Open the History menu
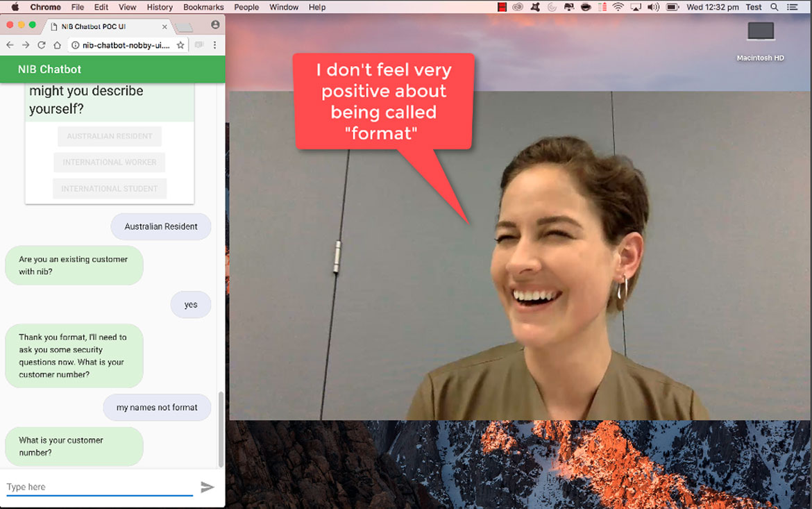 (x=160, y=7)
